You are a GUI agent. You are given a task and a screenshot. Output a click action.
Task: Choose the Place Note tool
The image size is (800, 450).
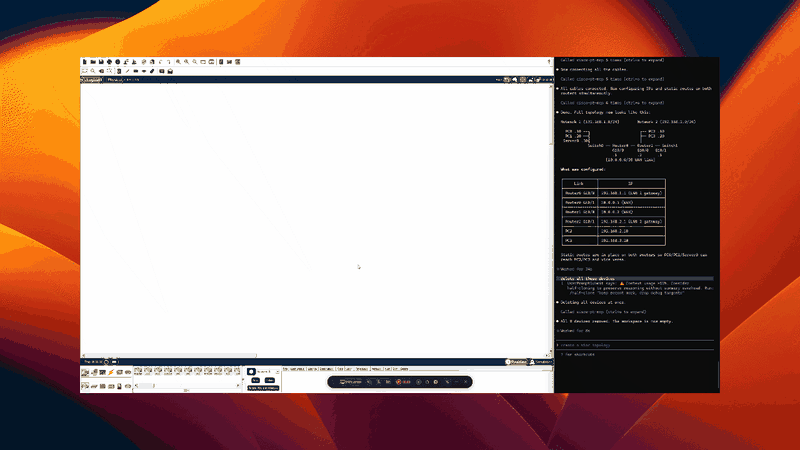pyautogui.click(x=119, y=71)
